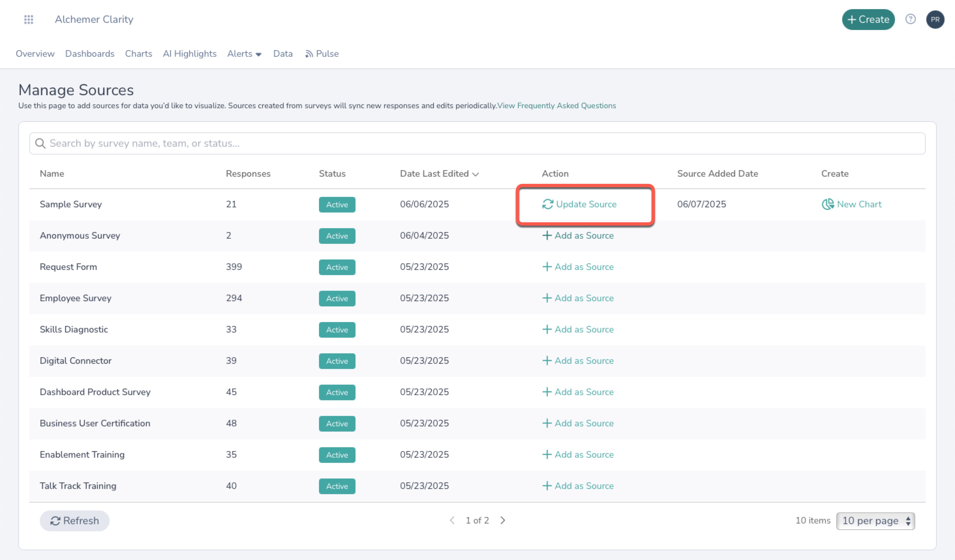
Task: Click the New Chart pie icon
Action: pos(828,204)
